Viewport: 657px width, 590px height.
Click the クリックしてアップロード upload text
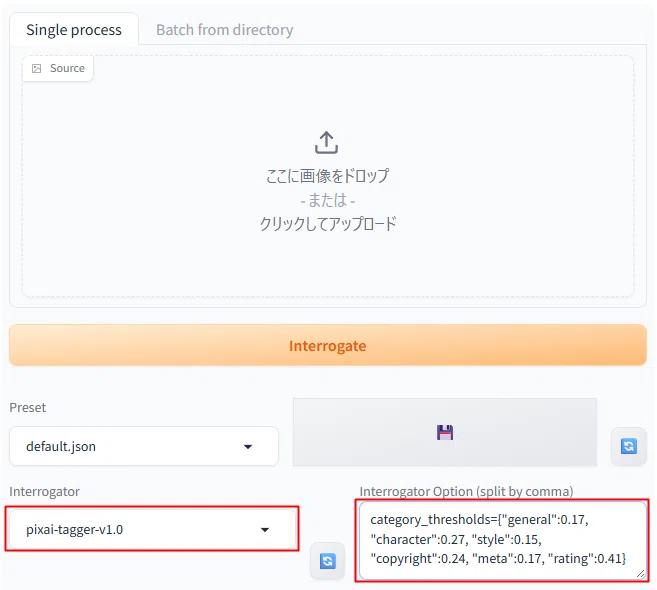point(328,223)
